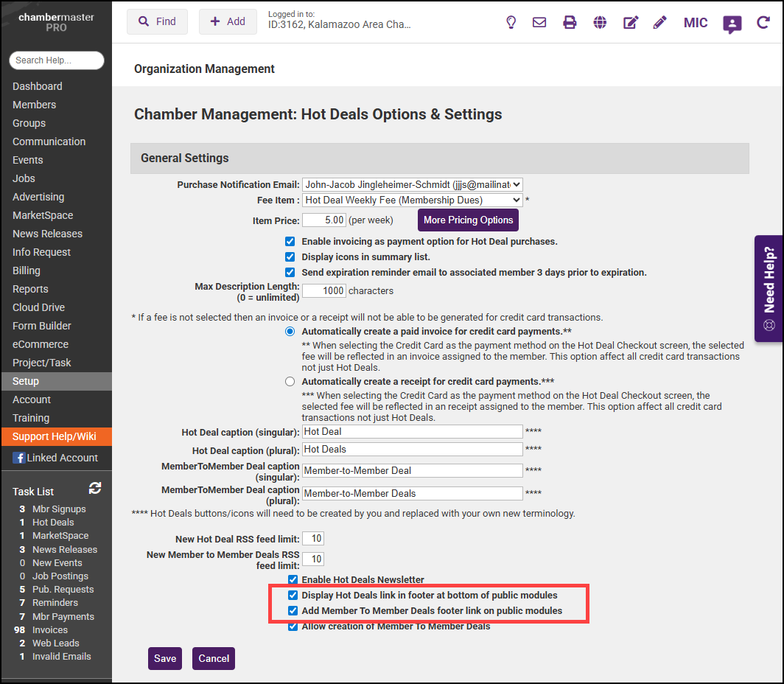Toggle Allow creation of Member To Member Deals
The height and width of the screenshot is (684, 784).
point(293,627)
